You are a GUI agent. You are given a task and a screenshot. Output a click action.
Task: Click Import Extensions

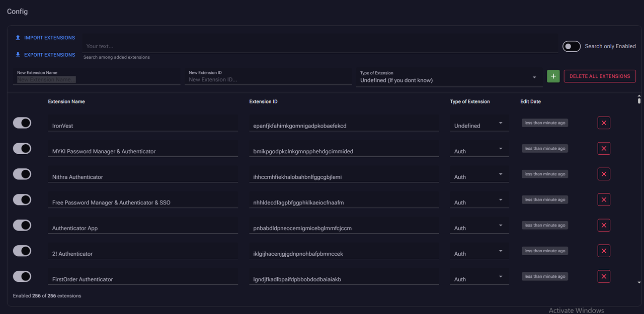click(45, 38)
